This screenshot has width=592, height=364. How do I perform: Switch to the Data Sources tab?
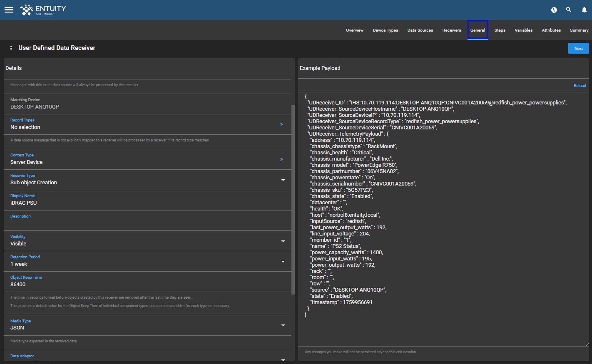pos(420,30)
